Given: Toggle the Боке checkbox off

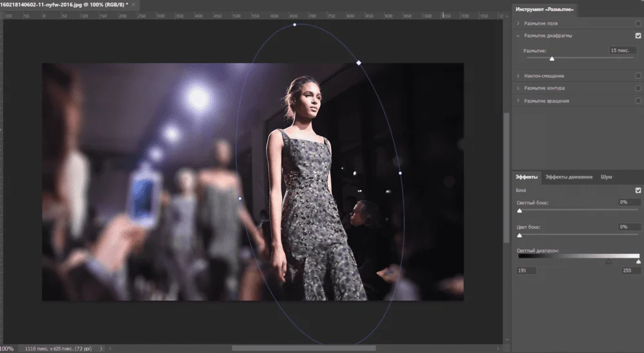Looking at the screenshot, I should click(638, 191).
